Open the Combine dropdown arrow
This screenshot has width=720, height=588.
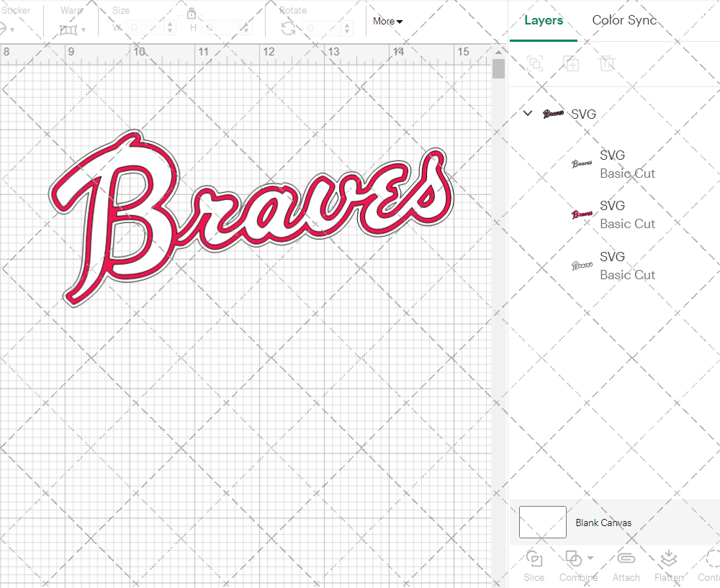point(590,558)
